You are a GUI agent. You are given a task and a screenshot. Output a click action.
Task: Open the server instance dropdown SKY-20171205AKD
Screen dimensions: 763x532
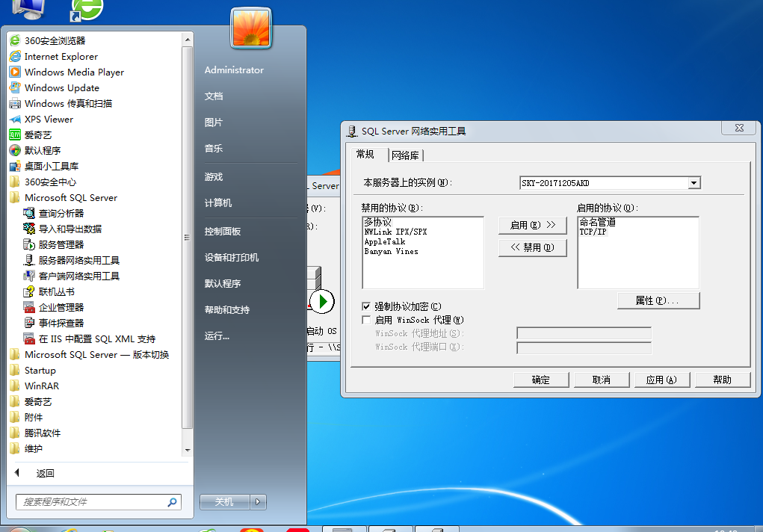click(694, 183)
